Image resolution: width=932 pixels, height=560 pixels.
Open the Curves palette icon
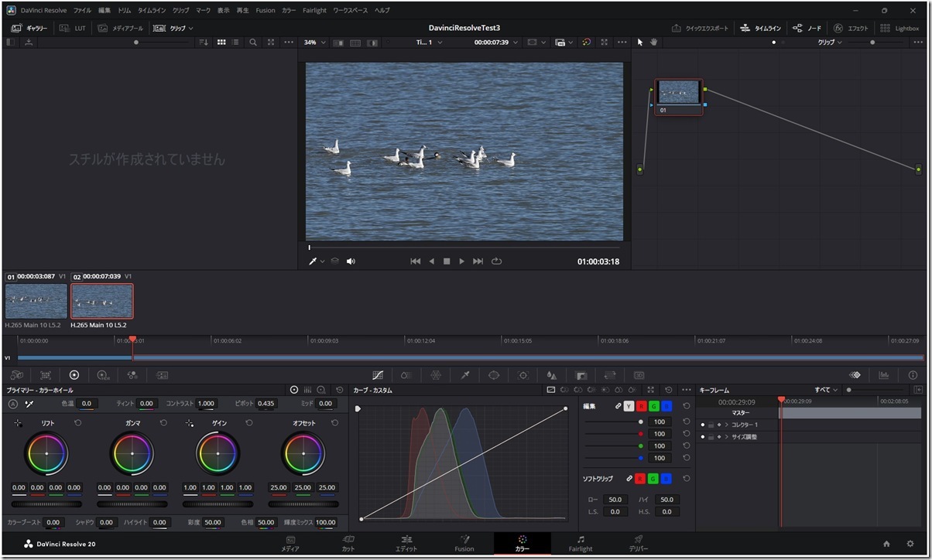click(378, 375)
